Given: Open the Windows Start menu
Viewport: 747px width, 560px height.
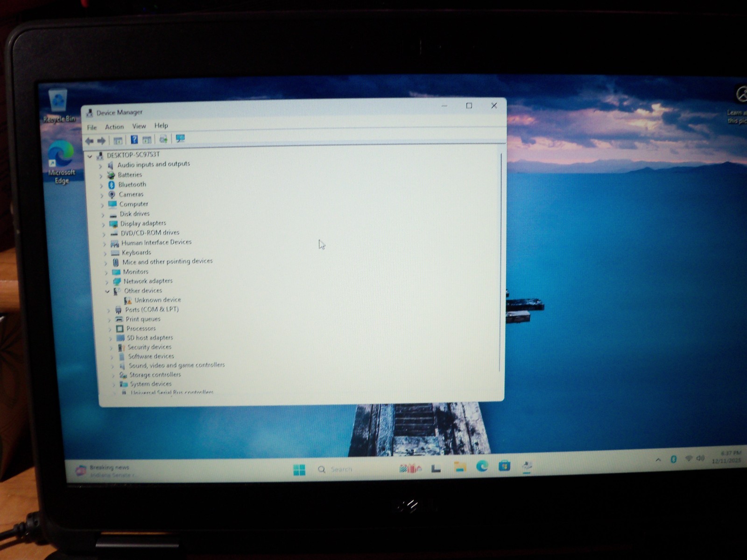Looking at the screenshot, I should (299, 469).
